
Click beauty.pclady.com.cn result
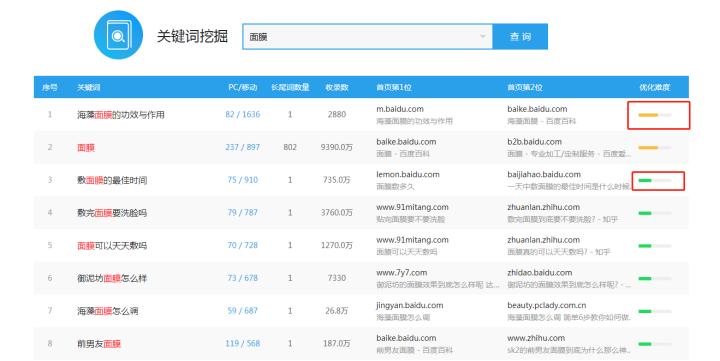(x=546, y=305)
